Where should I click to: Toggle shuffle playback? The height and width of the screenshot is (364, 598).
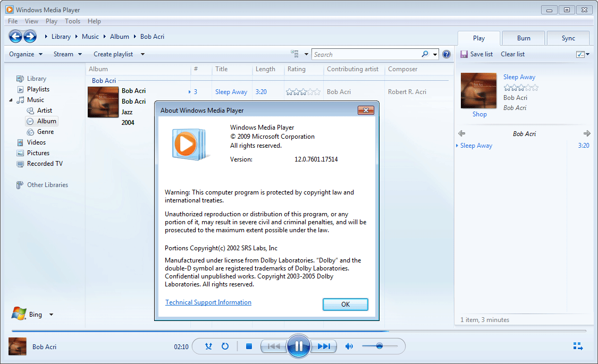click(208, 346)
